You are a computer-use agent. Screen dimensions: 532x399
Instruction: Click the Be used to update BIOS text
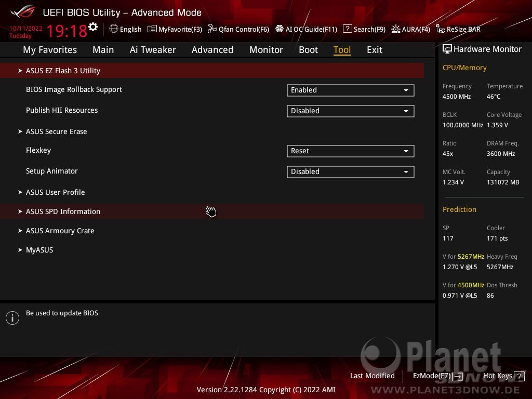[62, 313]
